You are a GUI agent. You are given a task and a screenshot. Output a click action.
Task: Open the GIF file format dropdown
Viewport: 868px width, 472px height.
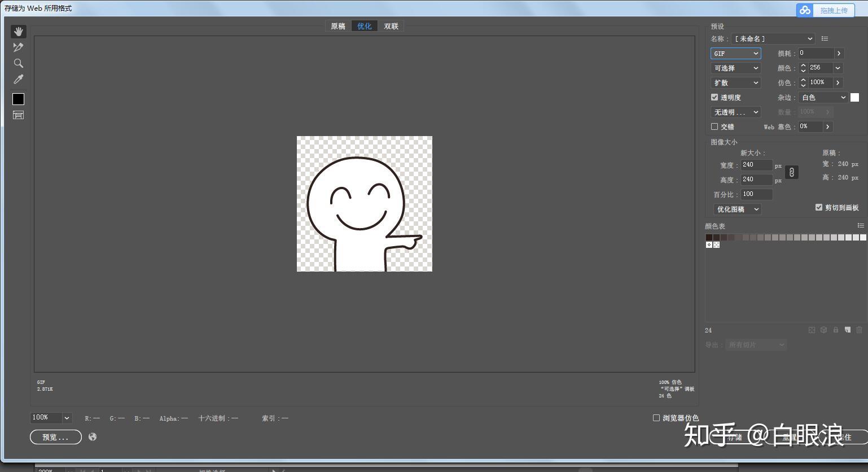point(735,53)
